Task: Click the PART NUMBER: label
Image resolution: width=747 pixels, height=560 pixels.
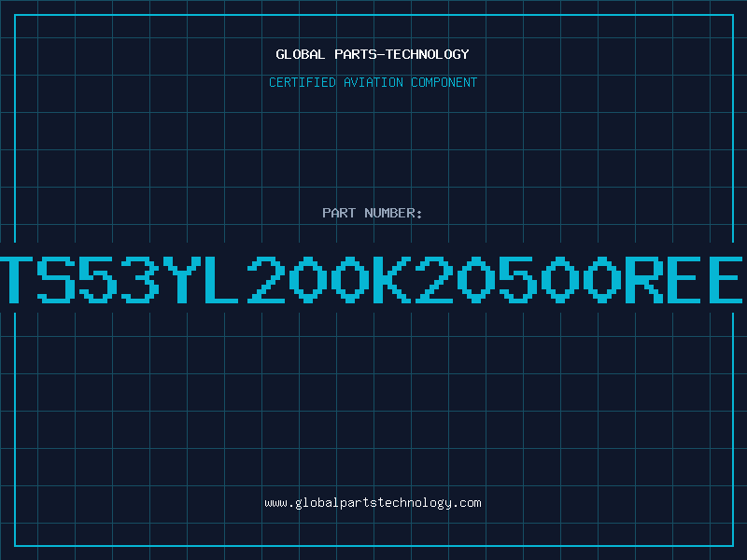Action: pos(373,213)
